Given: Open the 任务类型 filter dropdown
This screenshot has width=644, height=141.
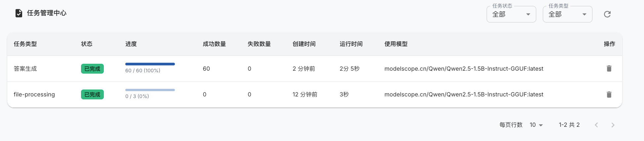Looking at the screenshot, I should pyautogui.click(x=567, y=15).
